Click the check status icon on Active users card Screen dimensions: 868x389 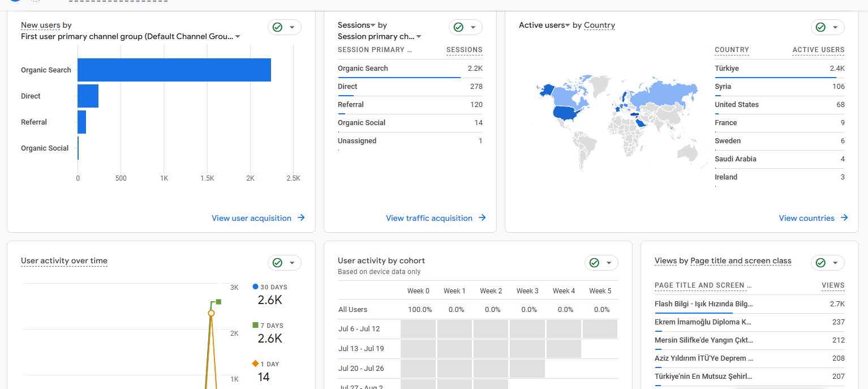point(820,27)
